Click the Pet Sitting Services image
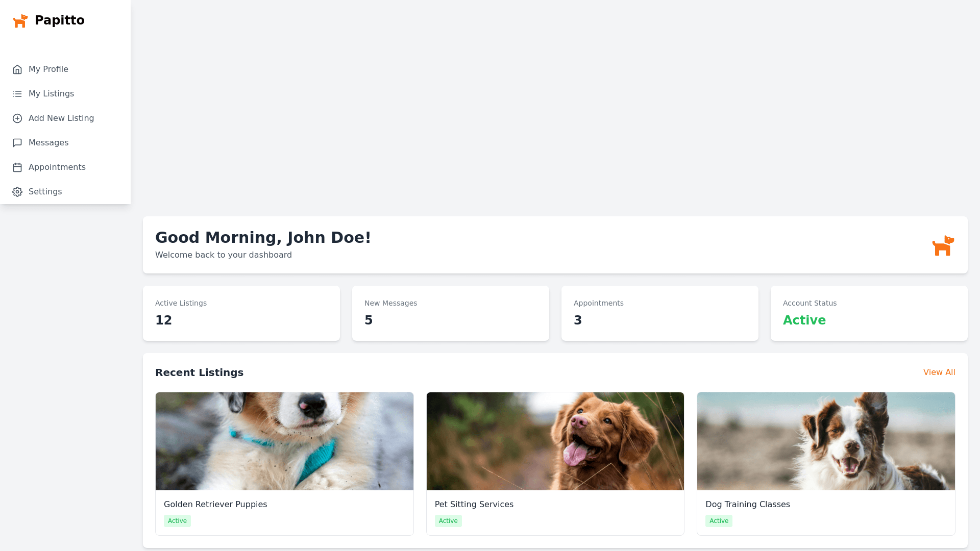The height and width of the screenshot is (551, 980). pos(555,441)
